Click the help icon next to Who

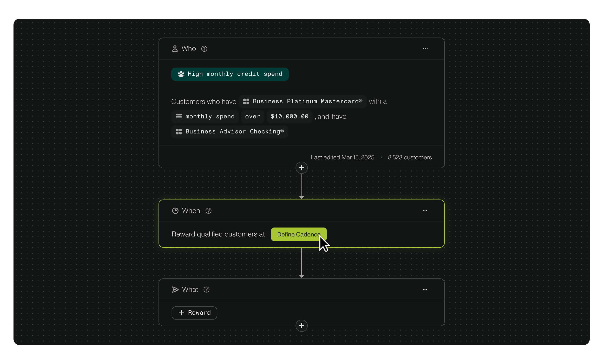[204, 49]
